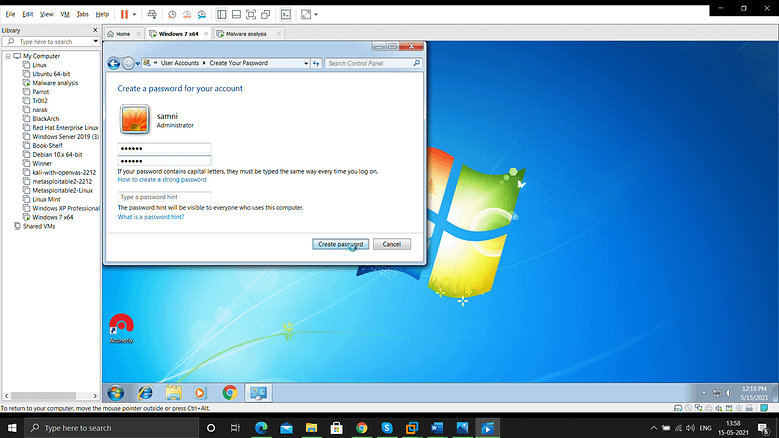Click revert to snapshot icon
The height and width of the screenshot is (438, 779).
point(187,14)
